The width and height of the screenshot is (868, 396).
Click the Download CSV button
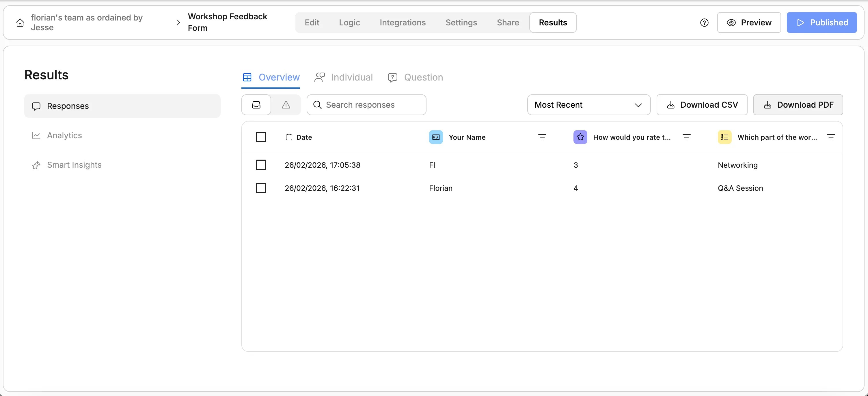702,105
